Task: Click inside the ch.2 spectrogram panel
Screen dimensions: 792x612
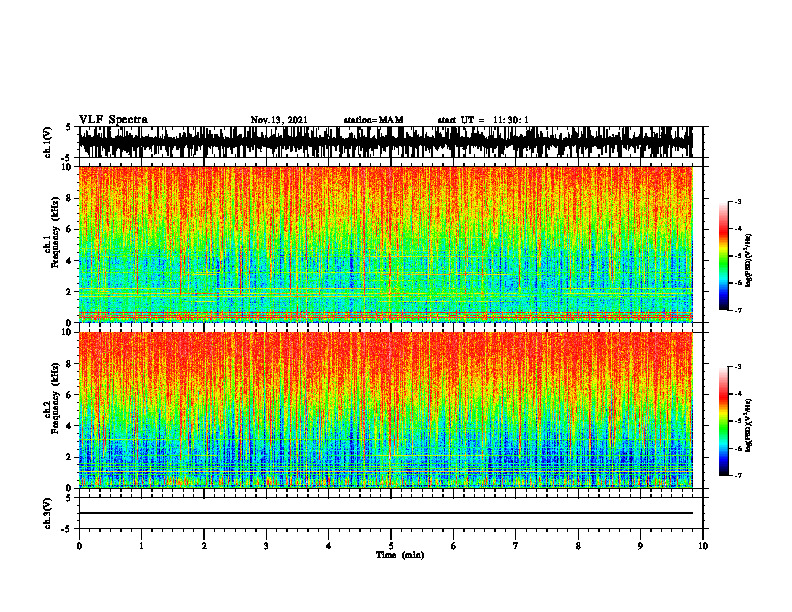Action: point(386,410)
